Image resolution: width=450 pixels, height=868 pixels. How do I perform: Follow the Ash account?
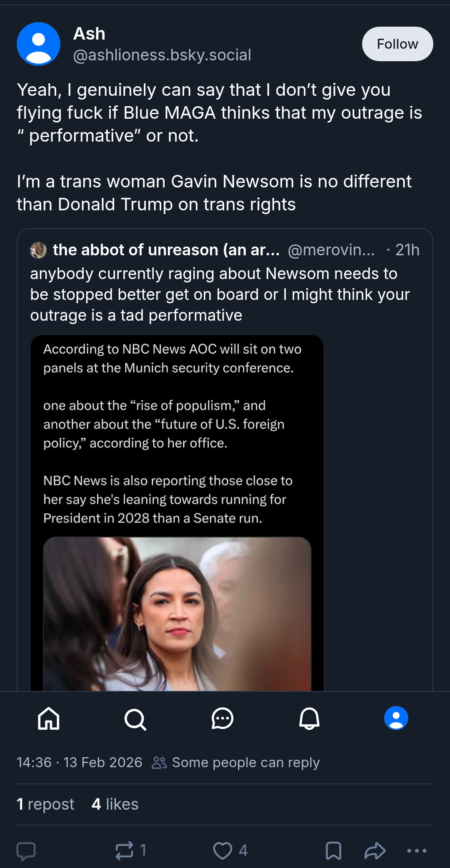[x=397, y=44]
